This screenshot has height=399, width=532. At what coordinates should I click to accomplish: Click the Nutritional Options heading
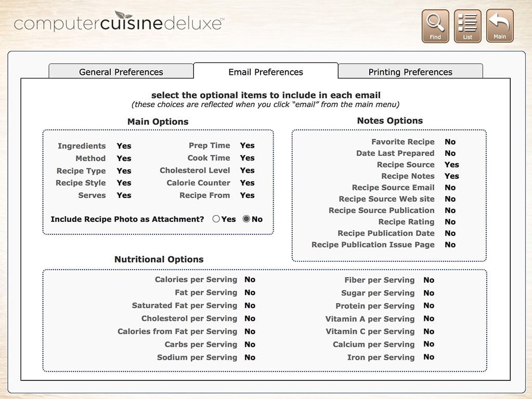[159, 259]
